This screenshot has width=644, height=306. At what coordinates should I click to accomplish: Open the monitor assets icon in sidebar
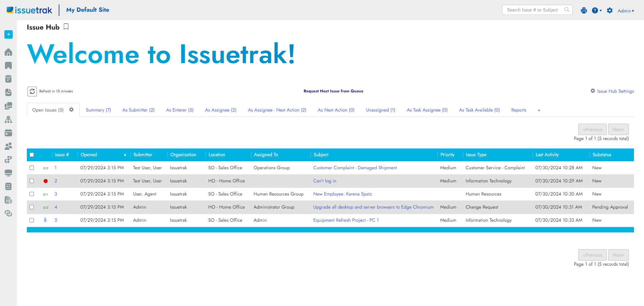[8, 173]
